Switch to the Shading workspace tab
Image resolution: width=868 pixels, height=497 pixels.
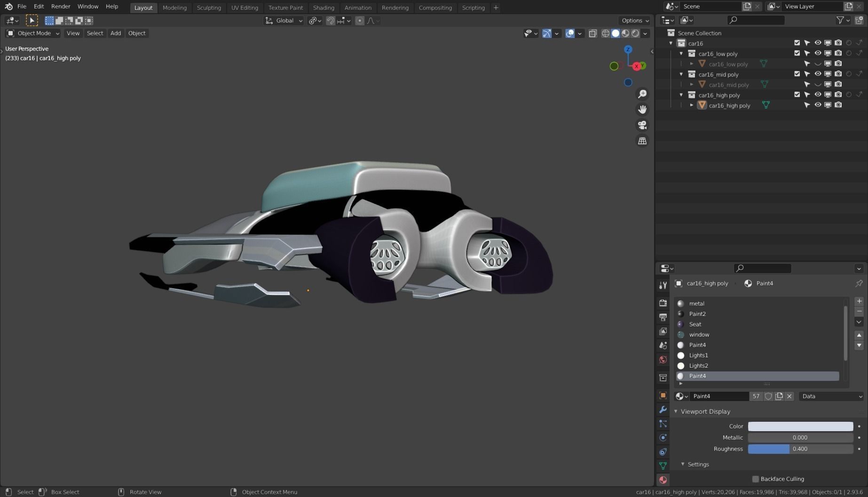point(324,8)
